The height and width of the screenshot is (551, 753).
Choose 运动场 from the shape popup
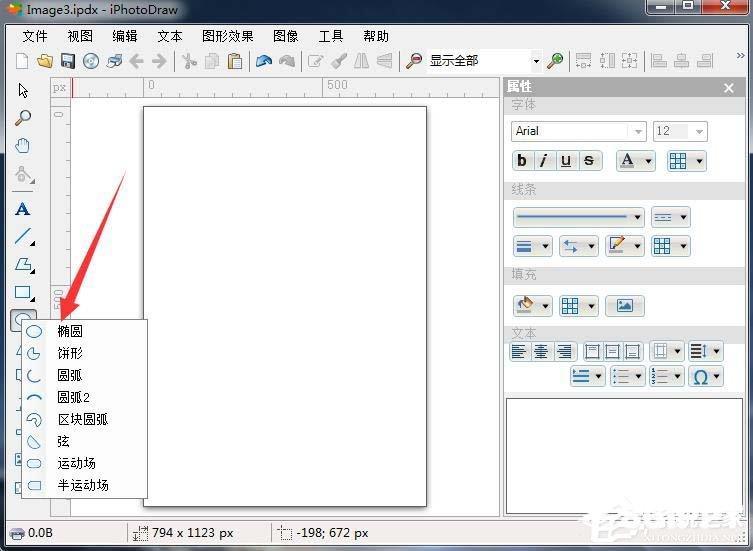(x=85, y=464)
